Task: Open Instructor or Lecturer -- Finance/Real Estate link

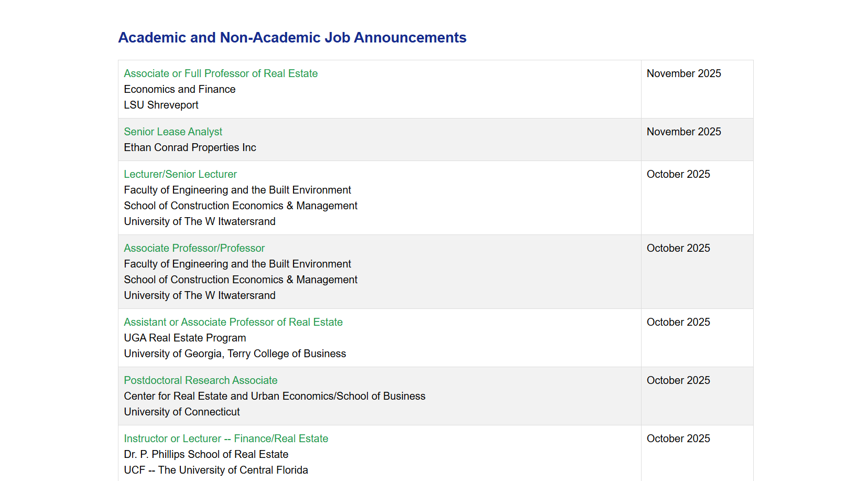Action: [x=226, y=439]
